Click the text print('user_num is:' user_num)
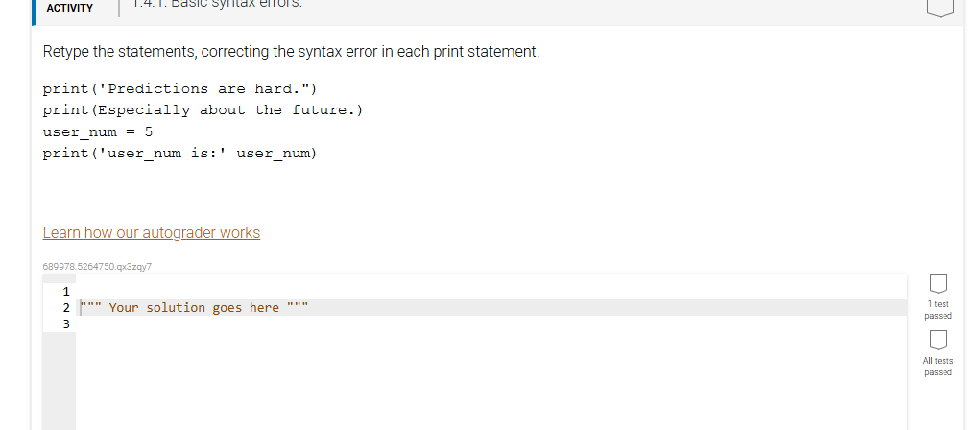The height and width of the screenshot is (430, 980). click(x=180, y=154)
